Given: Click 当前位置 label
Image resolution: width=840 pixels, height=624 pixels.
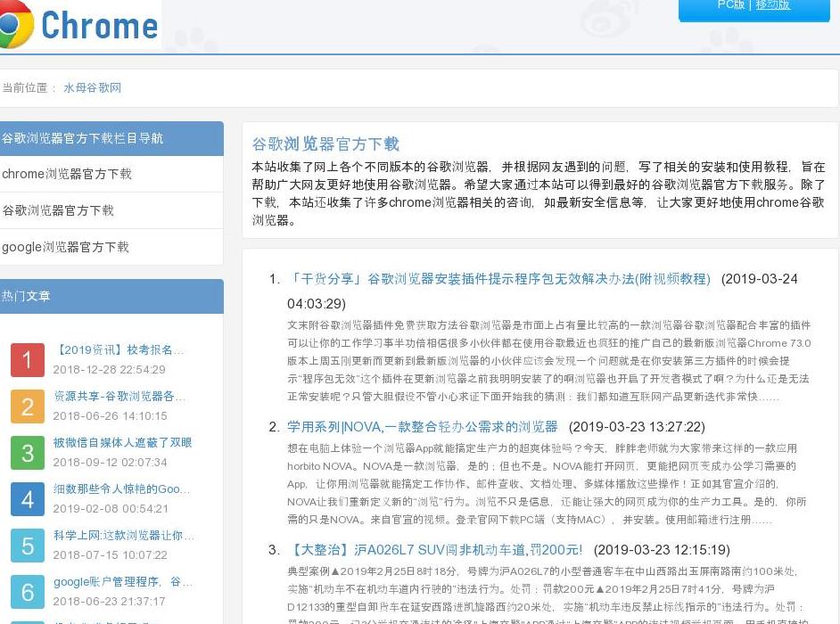Looking at the screenshot, I should [x=25, y=88].
